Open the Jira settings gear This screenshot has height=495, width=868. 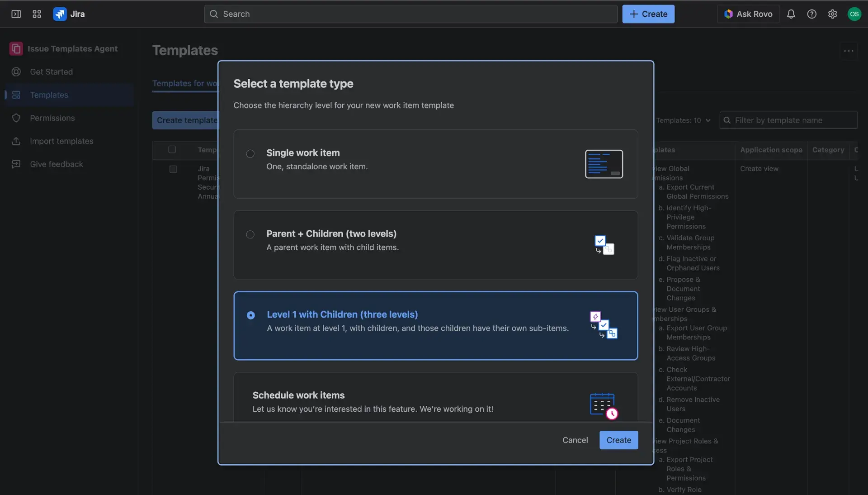(x=833, y=14)
